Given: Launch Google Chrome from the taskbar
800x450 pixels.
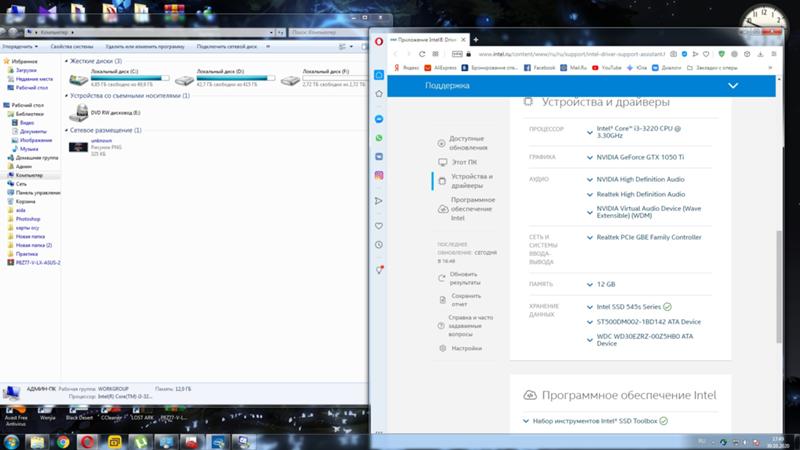Looking at the screenshot, I should point(63,442).
